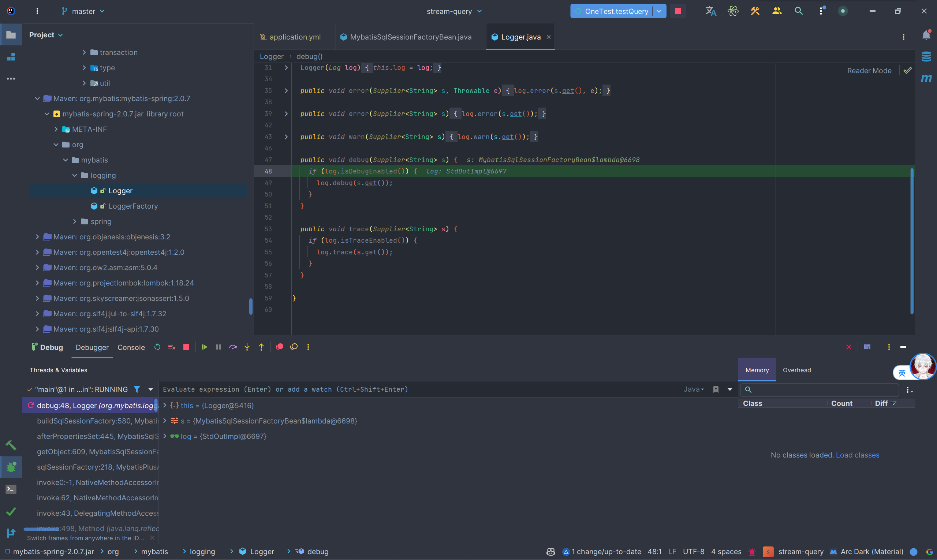937x560 pixels.
Task: Click View Breakpoints red circle icon
Action: [x=280, y=347]
